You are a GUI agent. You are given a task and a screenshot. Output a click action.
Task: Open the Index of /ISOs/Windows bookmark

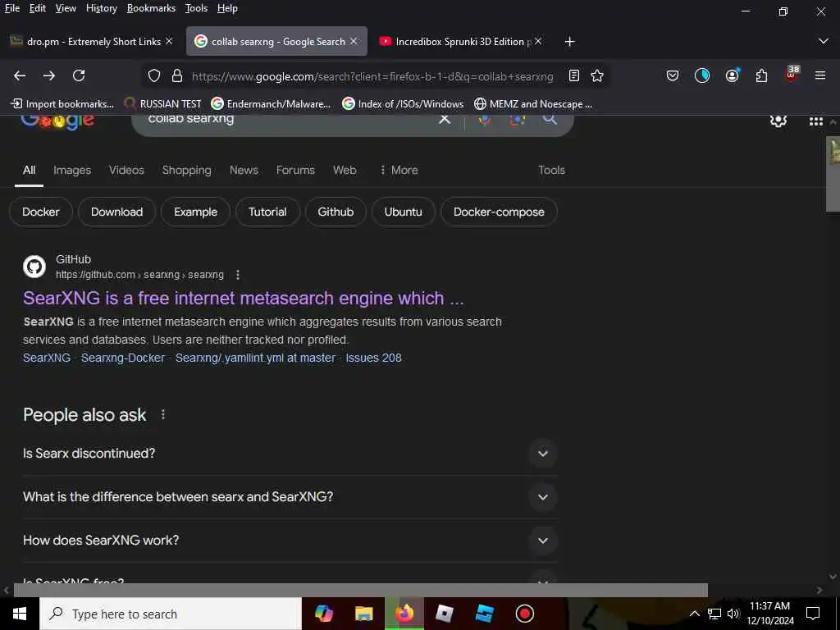(x=403, y=104)
